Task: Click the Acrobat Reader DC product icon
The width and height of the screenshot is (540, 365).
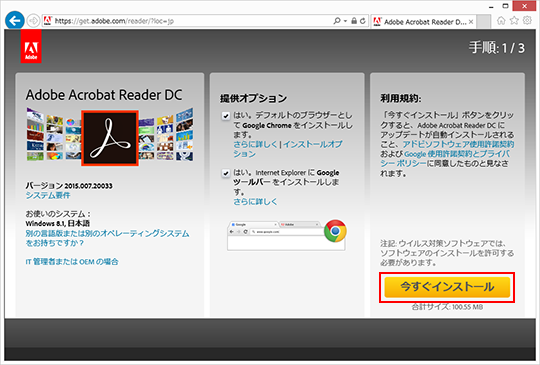Action: coord(110,138)
